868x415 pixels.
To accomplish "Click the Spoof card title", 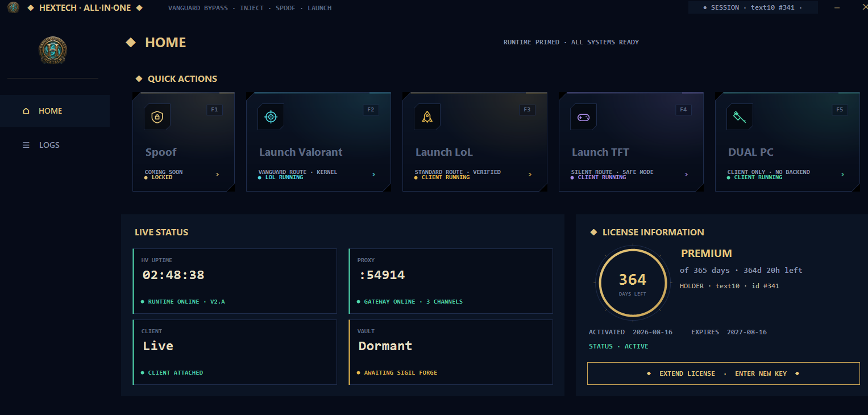I will [161, 152].
